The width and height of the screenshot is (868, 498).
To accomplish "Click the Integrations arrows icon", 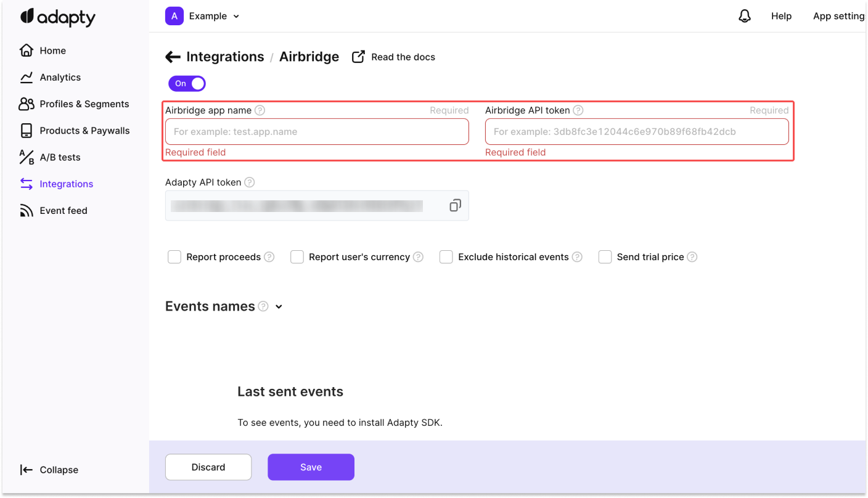I will click(26, 184).
